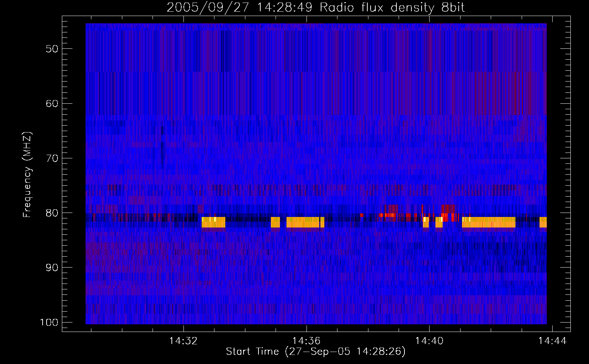The image size is (589, 364).
Task: Select the 70 MHz frequency tick label
Action: pyautogui.click(x=52, y=158)
